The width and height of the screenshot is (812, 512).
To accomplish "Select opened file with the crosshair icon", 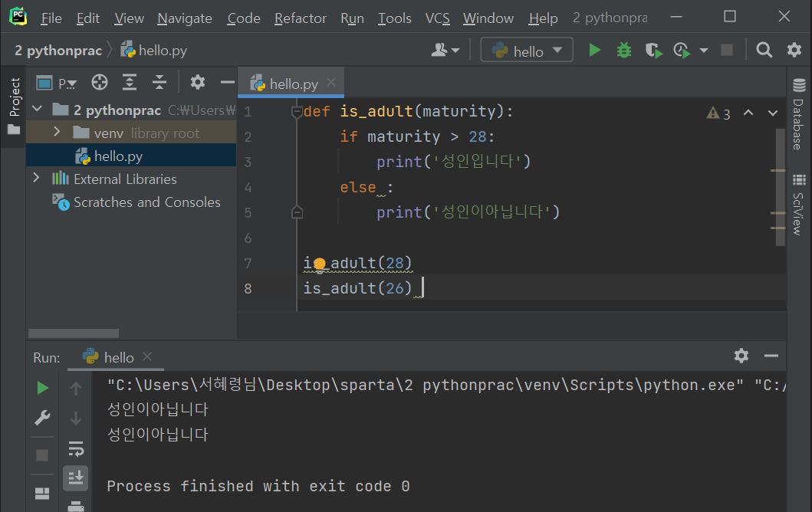I will click(99, 82).
